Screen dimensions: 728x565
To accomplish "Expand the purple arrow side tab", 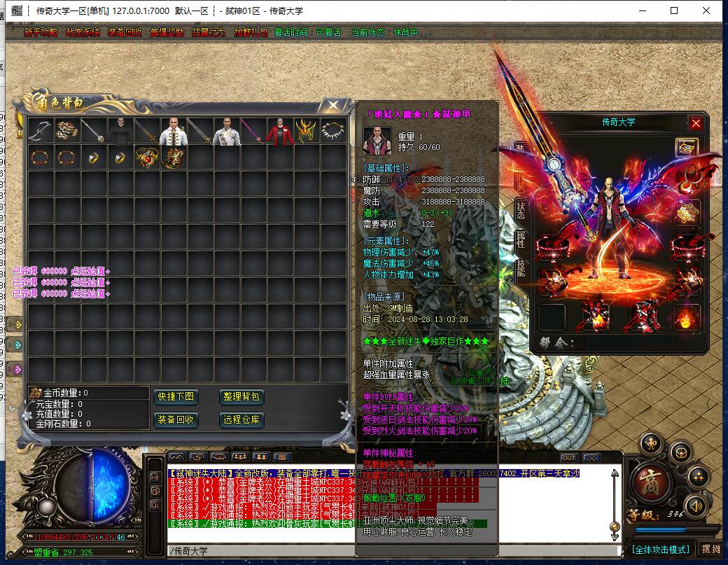I will 15,370.
